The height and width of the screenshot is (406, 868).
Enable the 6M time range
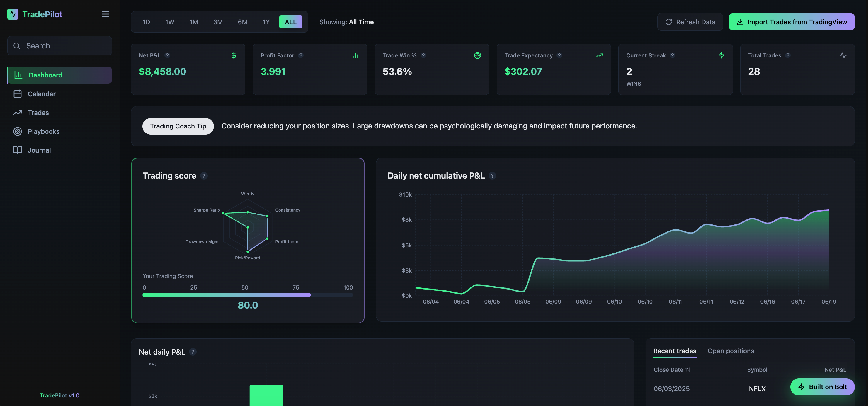tap(242, 22)
